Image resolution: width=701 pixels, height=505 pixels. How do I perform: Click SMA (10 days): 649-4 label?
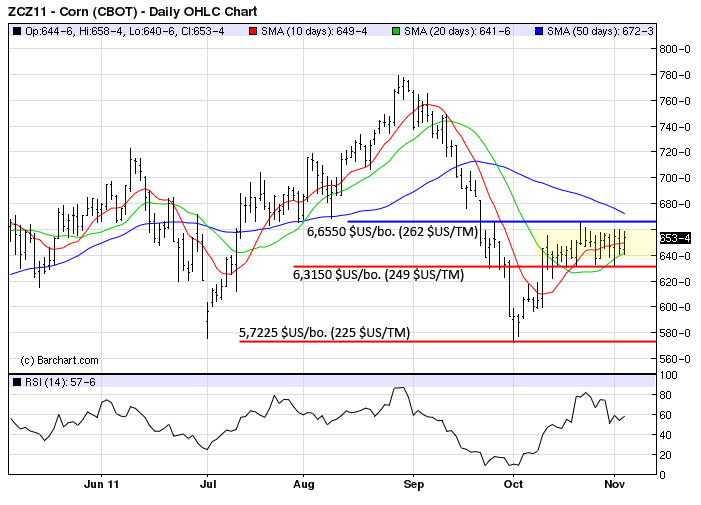coord(314,31)
